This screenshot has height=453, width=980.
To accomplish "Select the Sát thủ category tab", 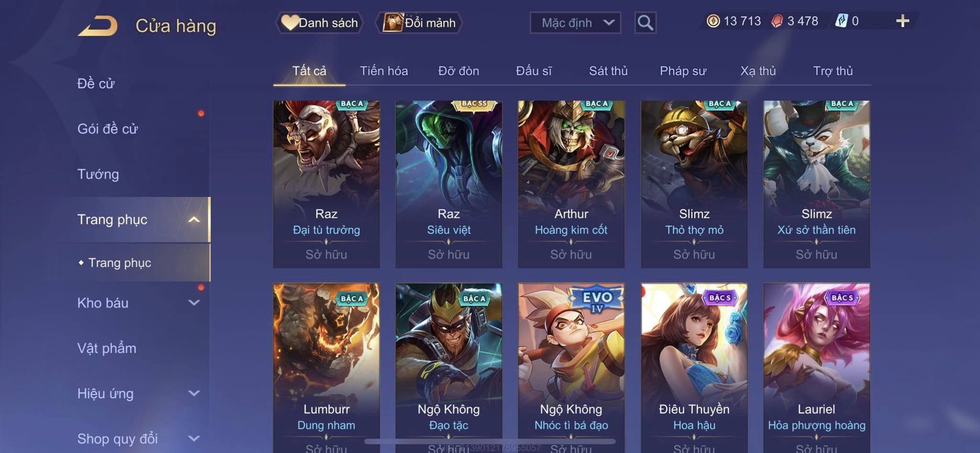I will coord(608,71).
